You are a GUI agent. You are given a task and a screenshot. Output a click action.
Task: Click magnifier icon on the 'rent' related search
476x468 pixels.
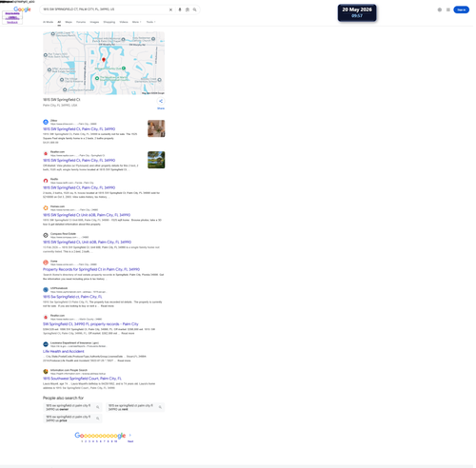tap(160, 407)
